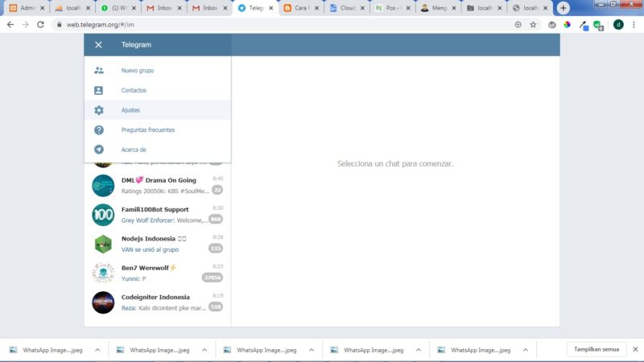This screenshot has width=644, height=362.
Task: Click the Nuevo grupo people icon
Action: coord(98,70)
